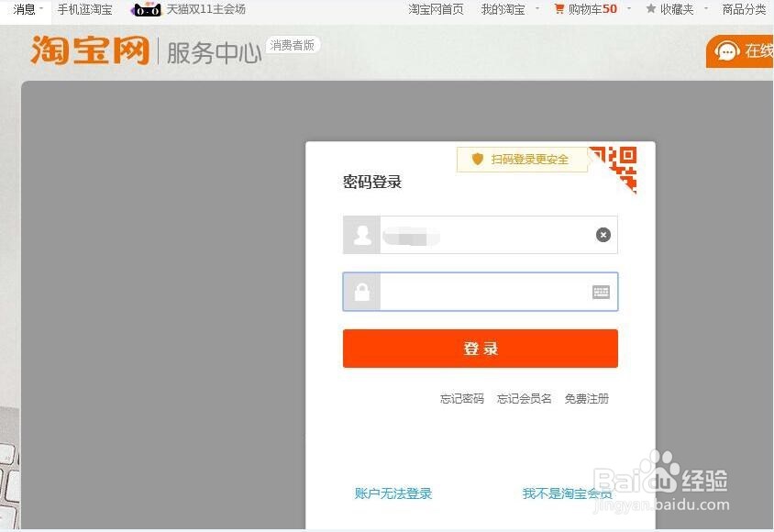This screenshot has width=774, height=532.
Task: Open 天猫双11主会场 link
Action: [x=205, y=9]
